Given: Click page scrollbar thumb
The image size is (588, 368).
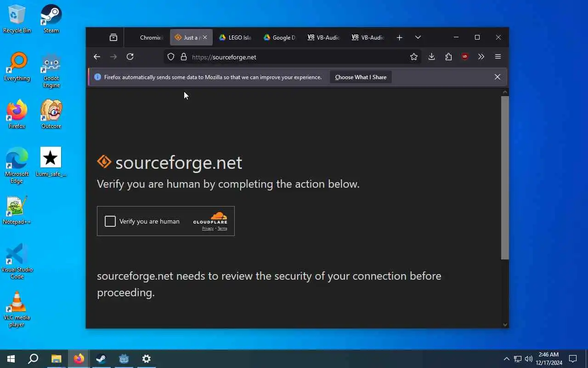Looking at the screenshot, I should coord(505,178).
